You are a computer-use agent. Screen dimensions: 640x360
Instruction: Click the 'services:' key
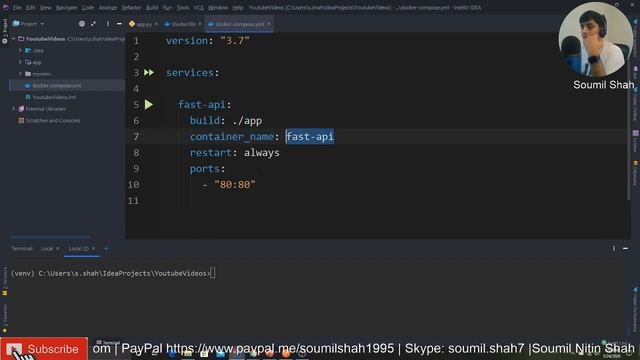pyautogui.click(x=192, y=73)
